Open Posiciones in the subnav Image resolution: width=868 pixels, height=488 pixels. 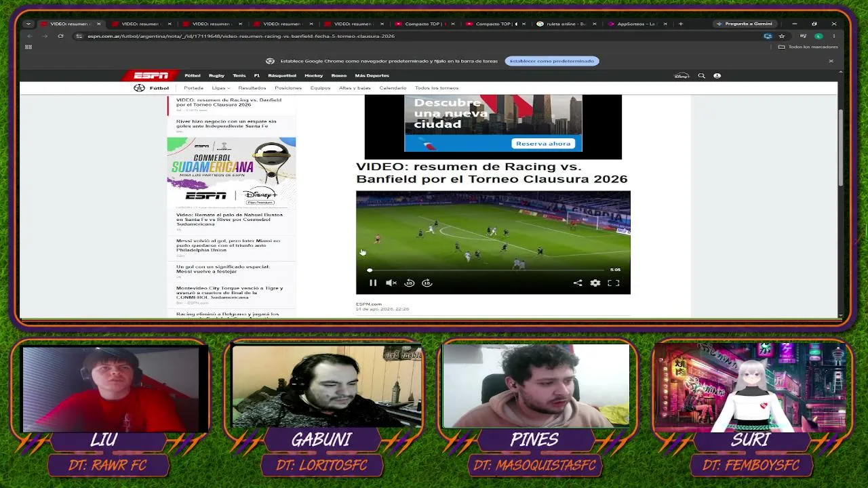pos(288,88)
